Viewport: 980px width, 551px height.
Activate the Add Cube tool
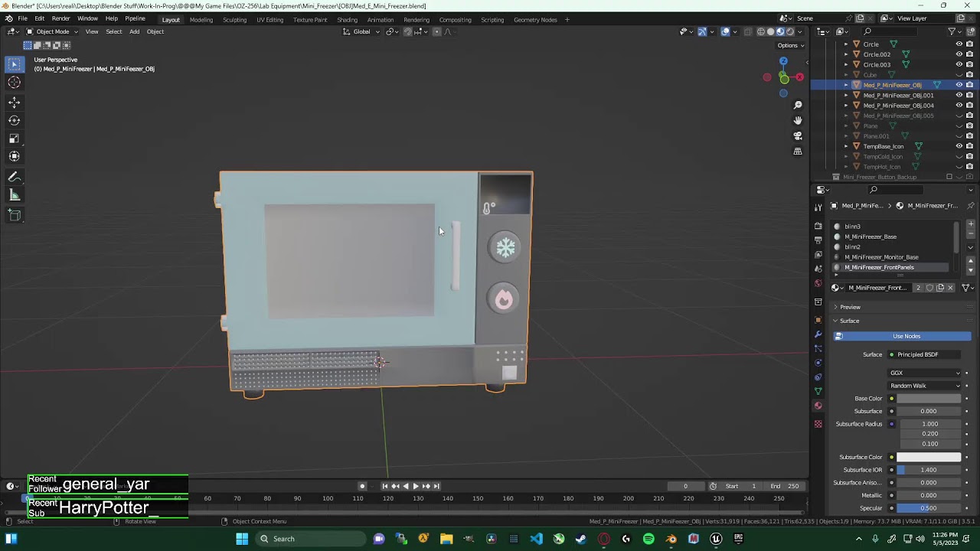pyautogui.click(x=14, y=215)
